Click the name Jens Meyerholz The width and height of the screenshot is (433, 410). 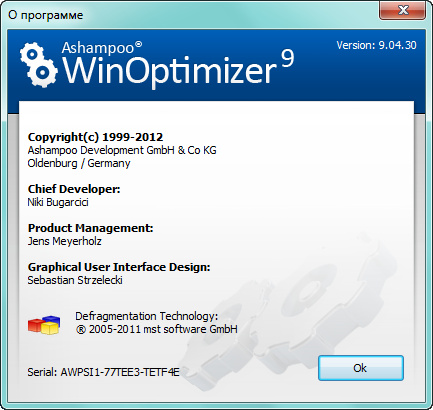click(x=65, y=241)
